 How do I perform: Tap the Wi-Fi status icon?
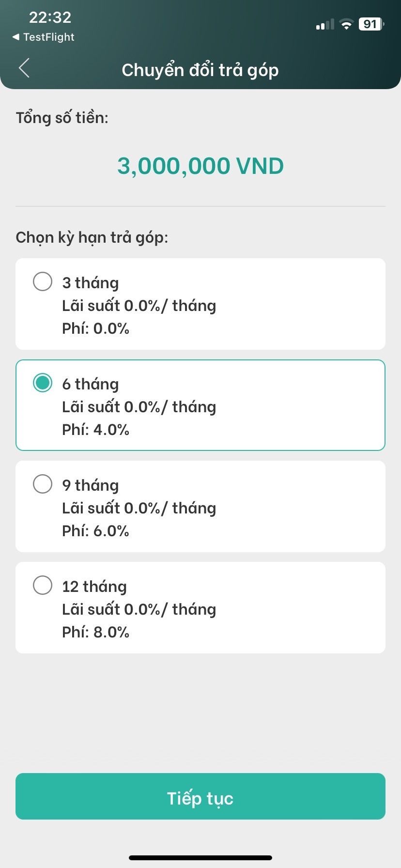pyautogui.click(x=346, y=24)
